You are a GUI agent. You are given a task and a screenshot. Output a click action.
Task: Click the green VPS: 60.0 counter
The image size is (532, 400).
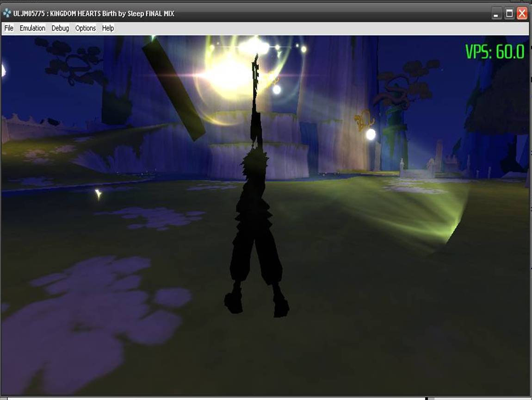point(495,52)
